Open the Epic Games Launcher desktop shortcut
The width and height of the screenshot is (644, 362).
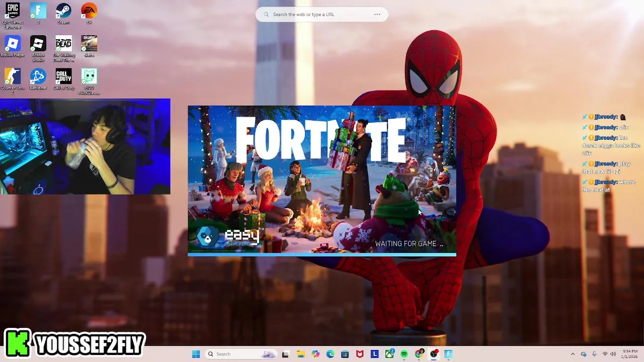(x=13, y=15)
